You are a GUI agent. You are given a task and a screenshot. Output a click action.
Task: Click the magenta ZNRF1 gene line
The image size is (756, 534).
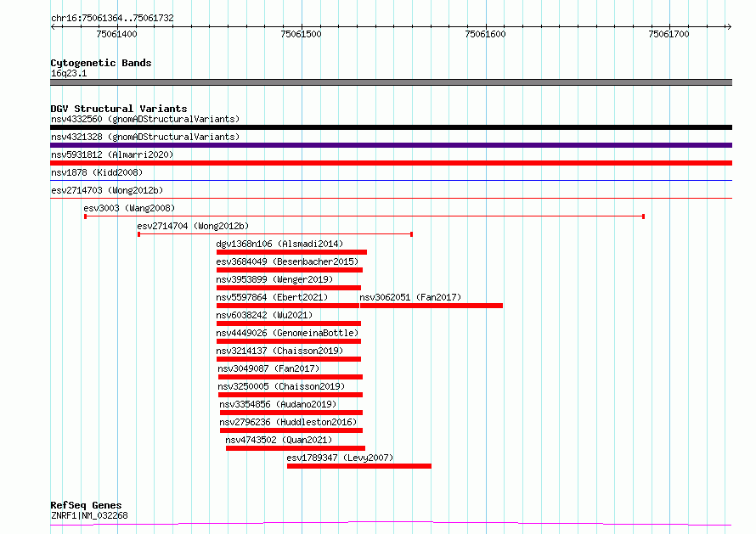coord(391,524)
